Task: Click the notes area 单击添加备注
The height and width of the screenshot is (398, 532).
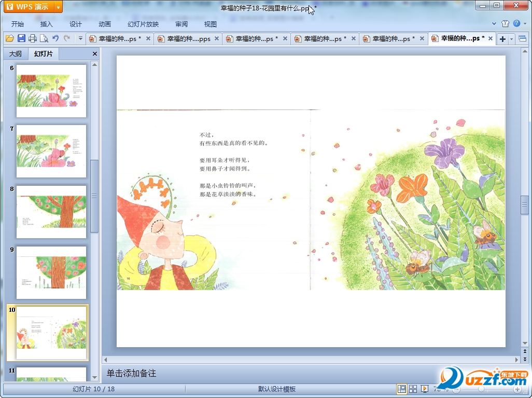Action: 131,373
